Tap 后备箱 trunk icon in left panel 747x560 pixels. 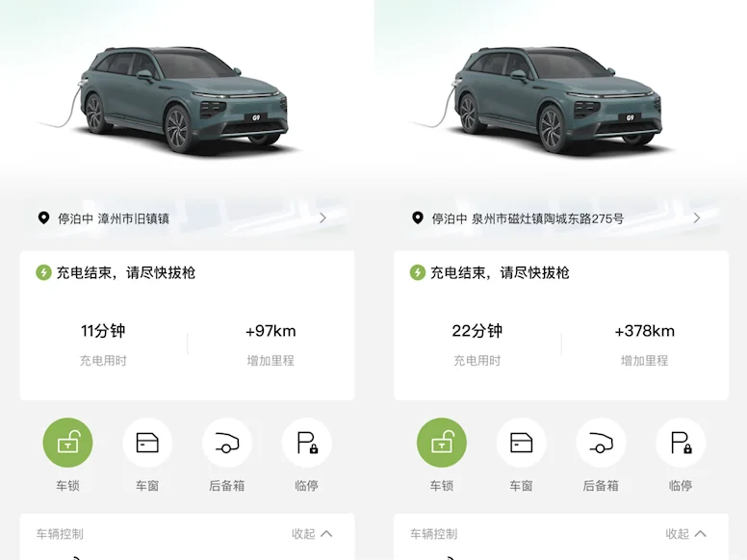tap(227, 443)
